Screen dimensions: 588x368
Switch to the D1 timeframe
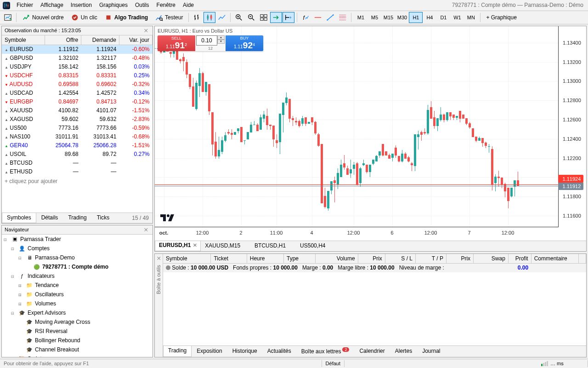(443, 17)
